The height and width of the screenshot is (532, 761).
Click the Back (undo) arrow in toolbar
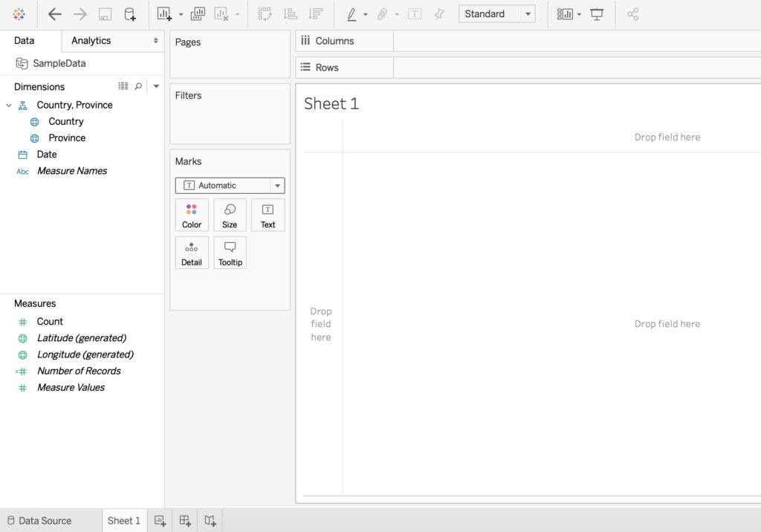pyautogui.click(x=54, y=14)
